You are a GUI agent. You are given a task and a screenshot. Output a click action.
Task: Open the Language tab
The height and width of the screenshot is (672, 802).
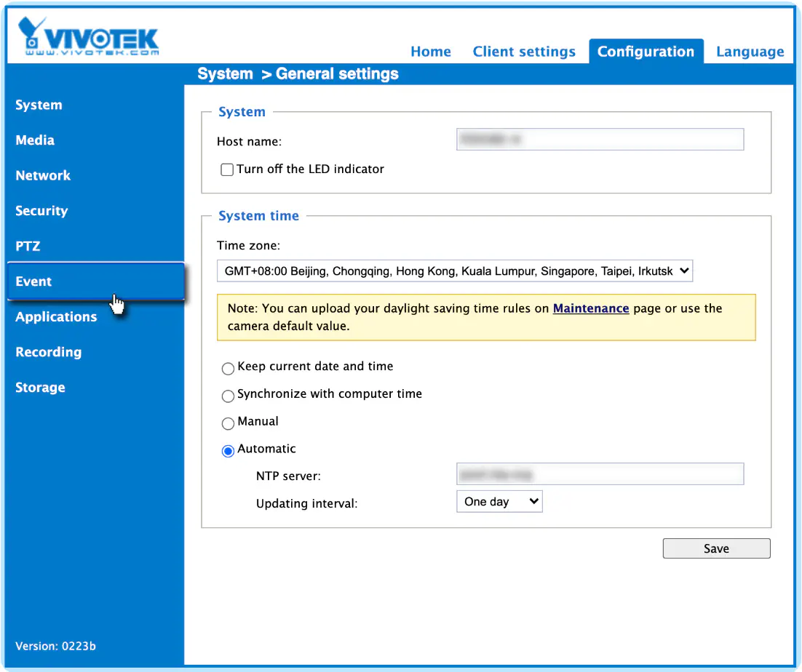[x=750, y=52]
